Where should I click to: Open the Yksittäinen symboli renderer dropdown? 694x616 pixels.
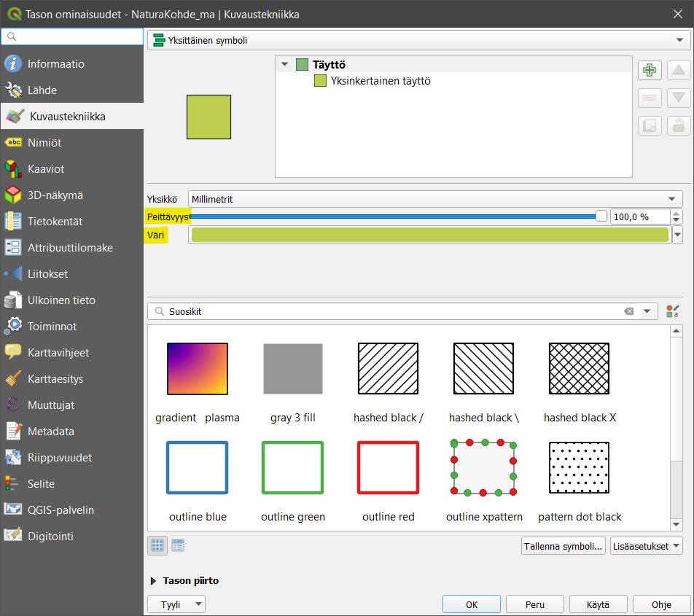(414, 41)
